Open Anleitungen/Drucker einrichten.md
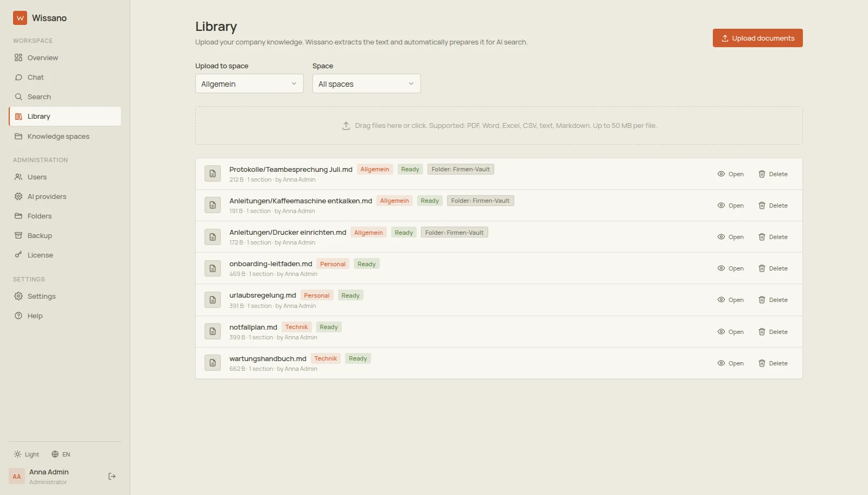 (730, 237)
